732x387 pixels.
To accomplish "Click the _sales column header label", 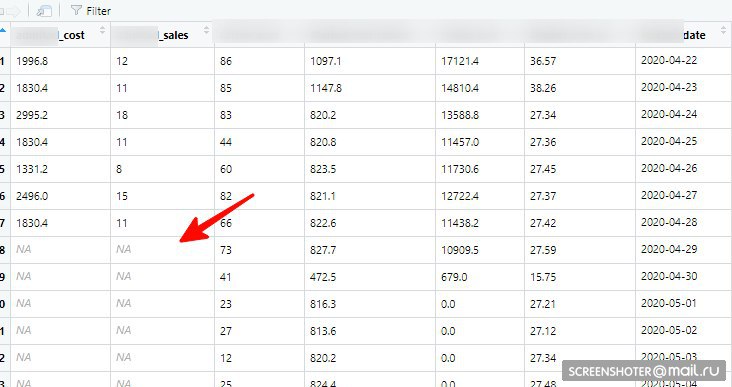I will tap(173, 35).
